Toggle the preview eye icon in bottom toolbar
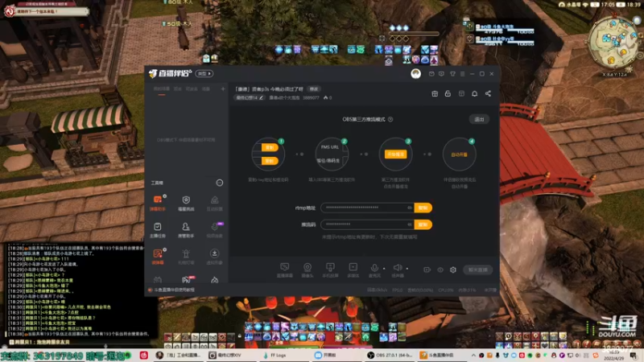This screenshot has height=362, width=644. coord(440,269)
